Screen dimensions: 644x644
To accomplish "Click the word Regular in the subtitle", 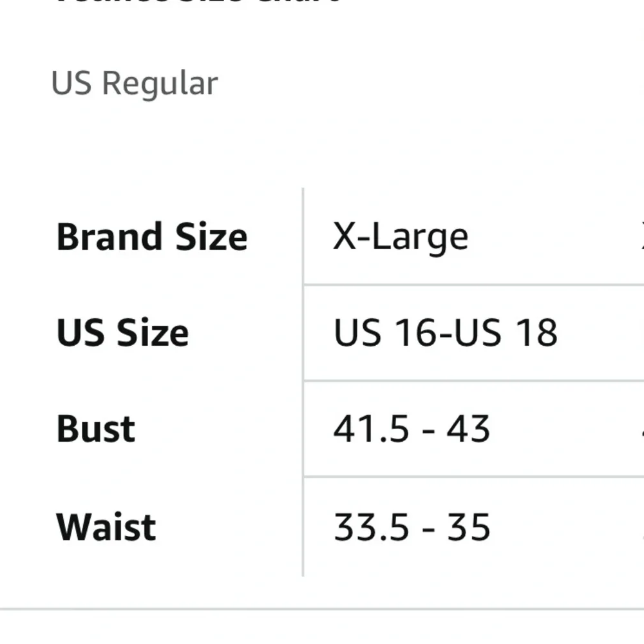I will tap(160, 84).
